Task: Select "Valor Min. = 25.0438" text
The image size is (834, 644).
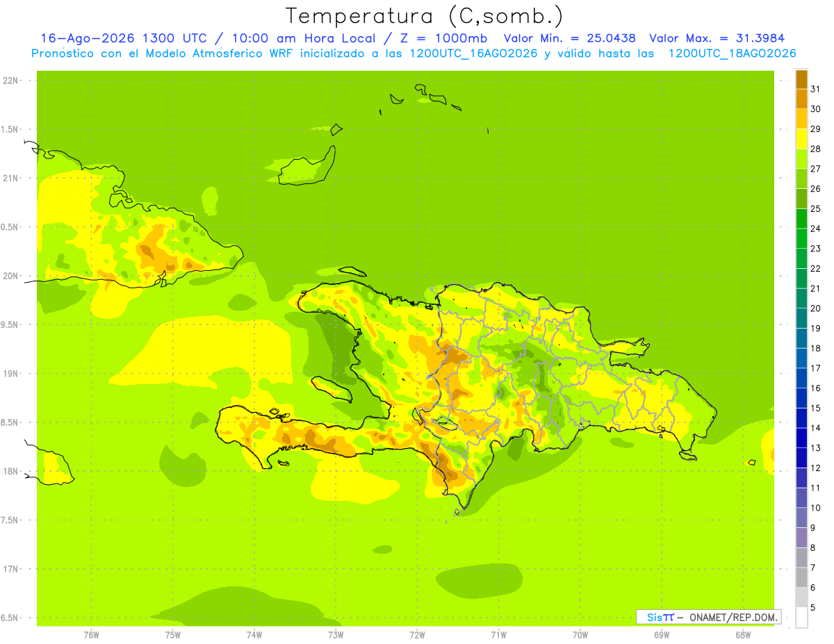Action: (569, 38)
